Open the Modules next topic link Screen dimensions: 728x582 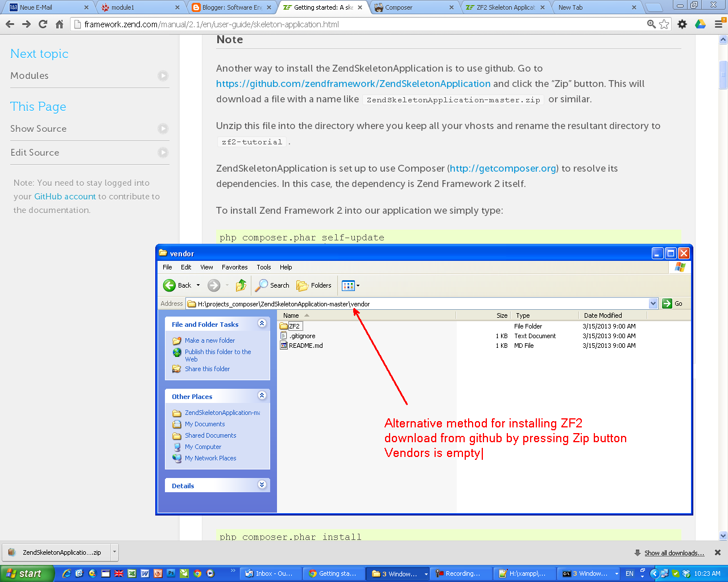pos(89,76)
